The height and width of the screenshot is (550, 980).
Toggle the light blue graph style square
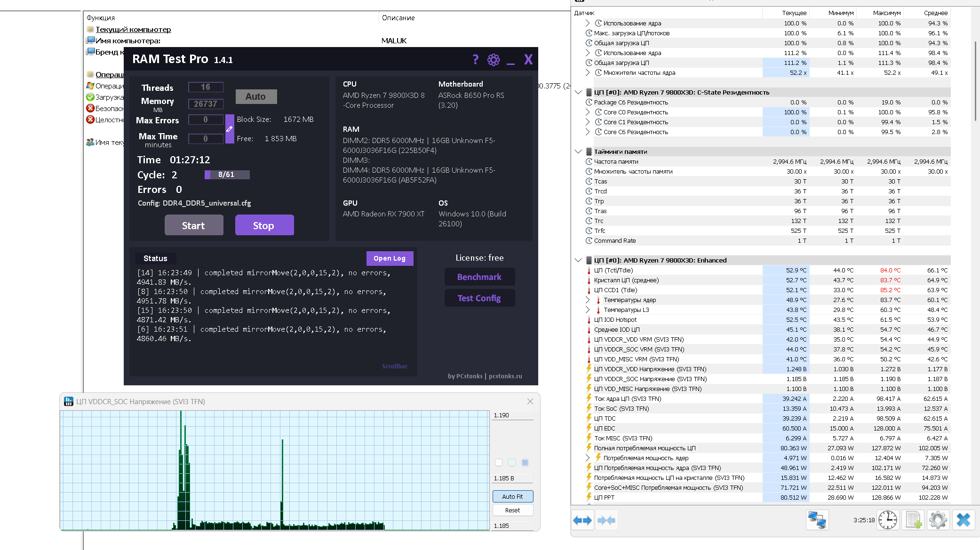[512, 462]
